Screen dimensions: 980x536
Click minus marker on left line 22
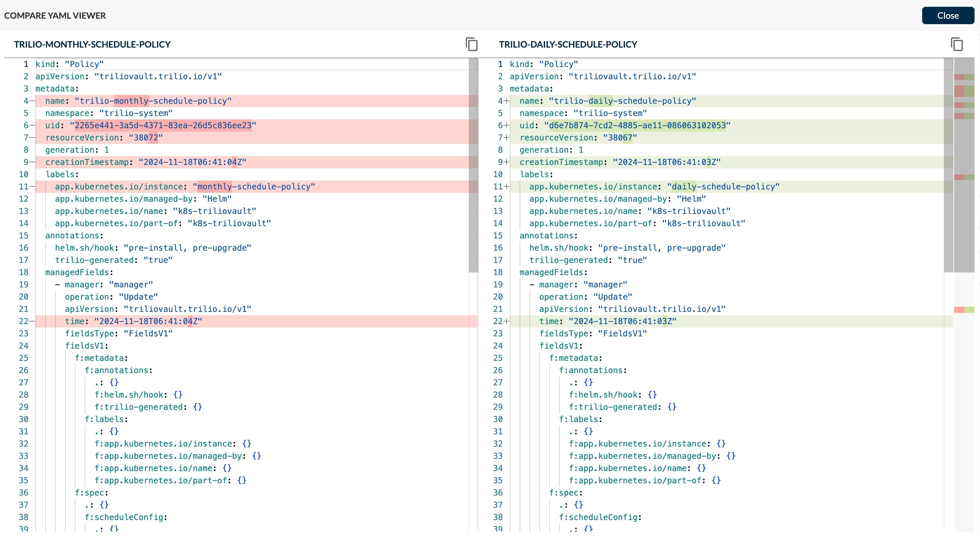tap(32, 321)
